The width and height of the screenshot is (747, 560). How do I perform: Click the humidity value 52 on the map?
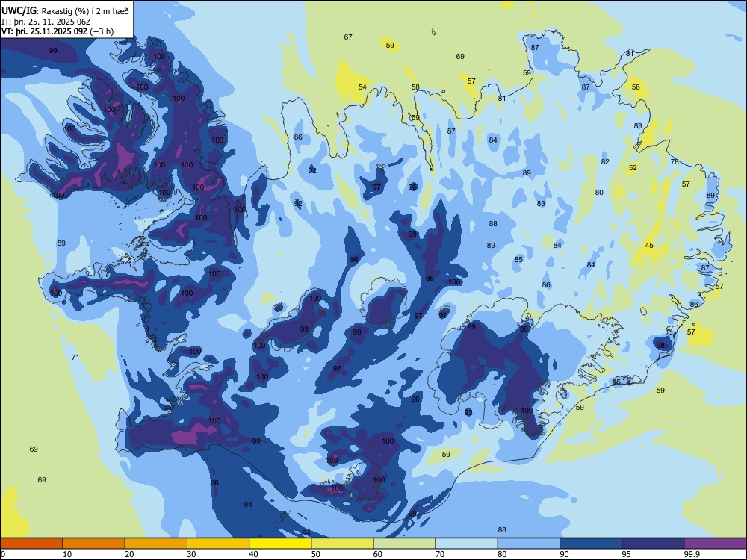[x=633, y=167]
